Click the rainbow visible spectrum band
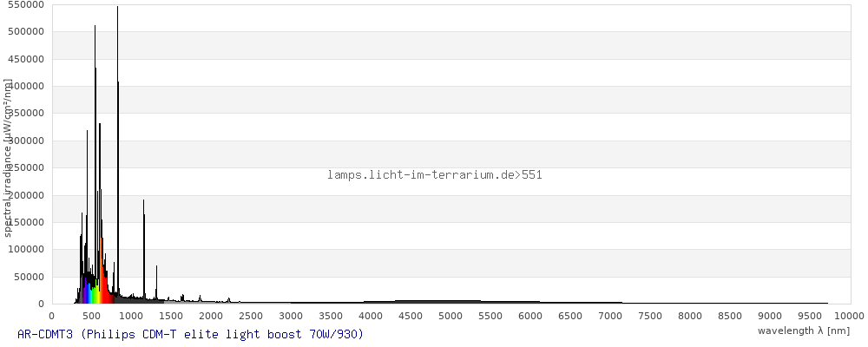Screen dimensions: 868x347 point(95,291)
